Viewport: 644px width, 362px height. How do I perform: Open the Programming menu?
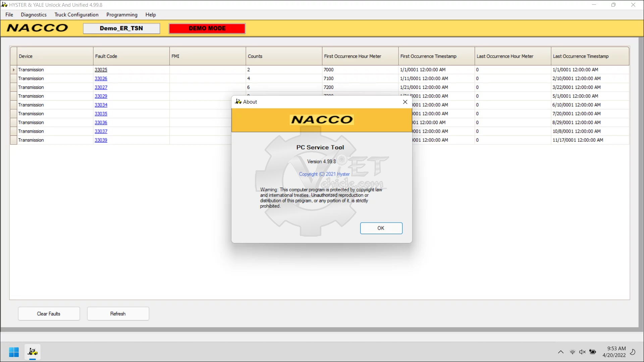pos(122,15)
